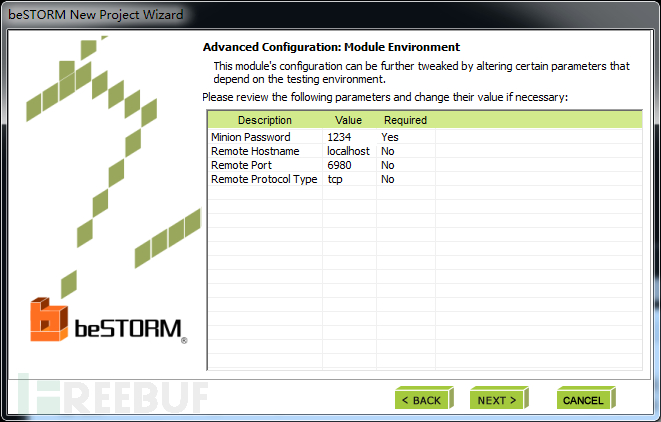
Task: Select the Description column header
Action: click(265, 120)
